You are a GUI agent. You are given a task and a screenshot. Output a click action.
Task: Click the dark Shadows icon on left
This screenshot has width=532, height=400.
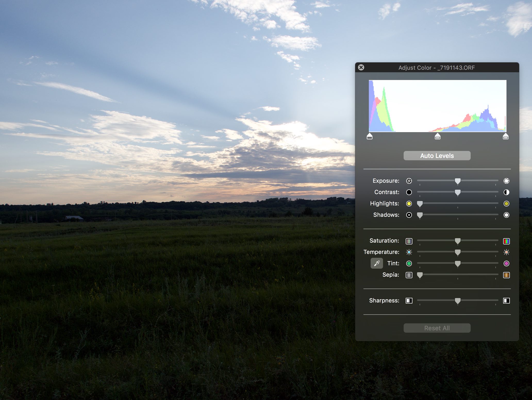pos(409,215)
